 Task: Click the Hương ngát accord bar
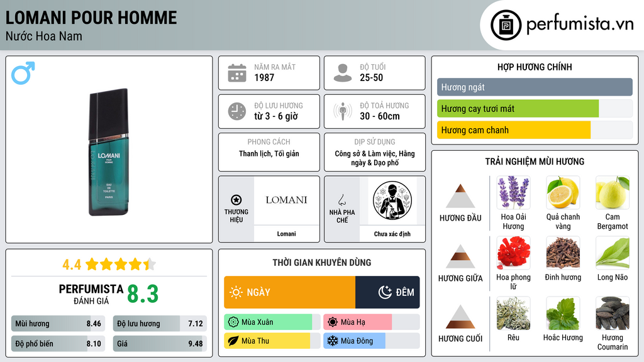point(535,87)
